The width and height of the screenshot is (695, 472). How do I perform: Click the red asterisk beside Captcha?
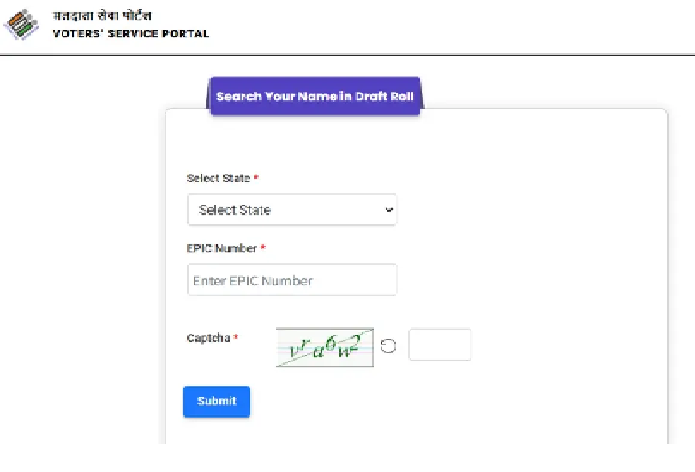point(236,338)
